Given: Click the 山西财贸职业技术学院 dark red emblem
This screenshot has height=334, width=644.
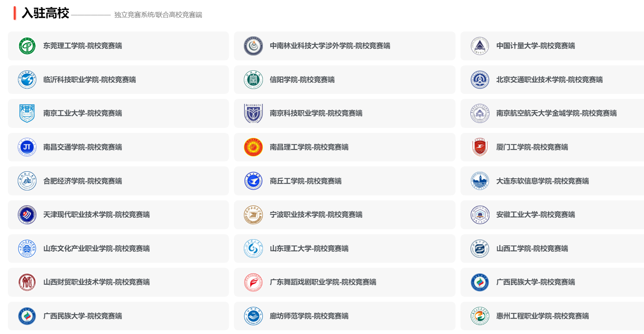Looking at the screenshot, I should tap(27, 282).
